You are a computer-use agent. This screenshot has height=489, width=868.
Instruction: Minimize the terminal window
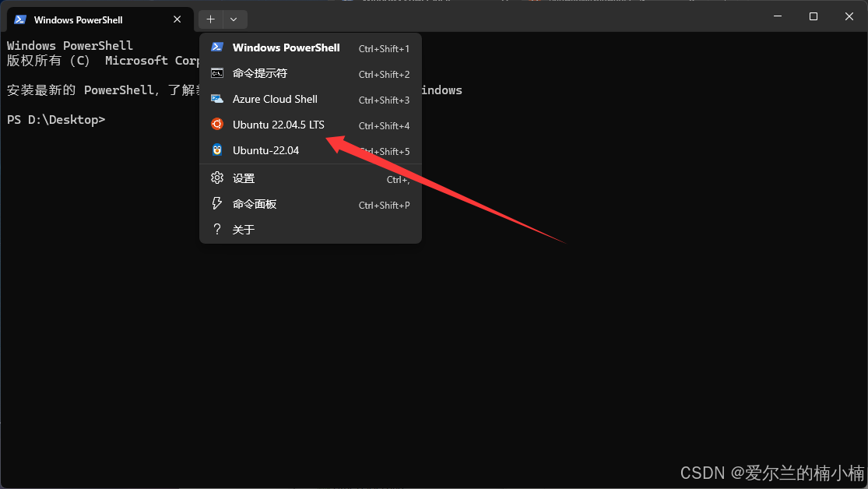click(778, 16)
